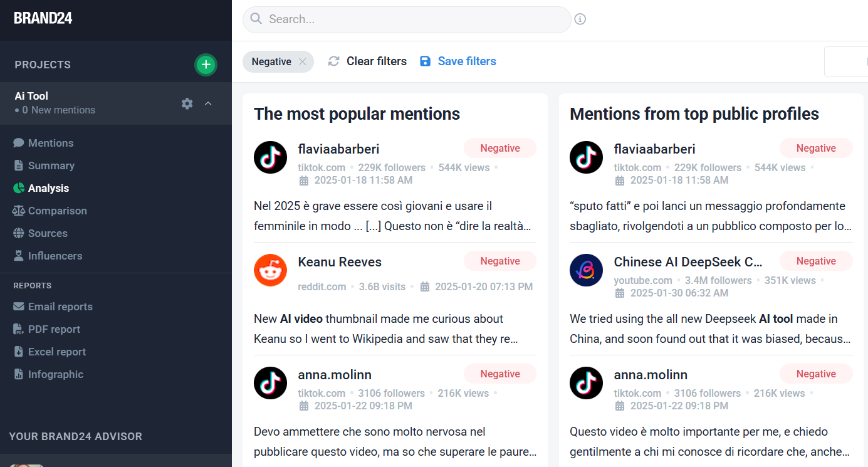Remove the Negative filter chip
Screen dimensions: 868x467
(302, 61)
